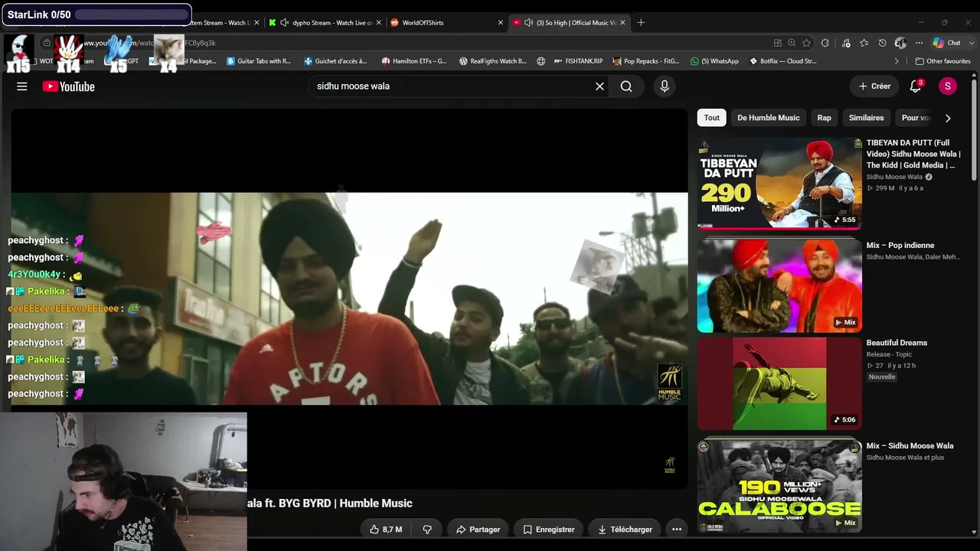Add this page to favourites star
This screenshot has height=551, width=980.
click(807, 43)
